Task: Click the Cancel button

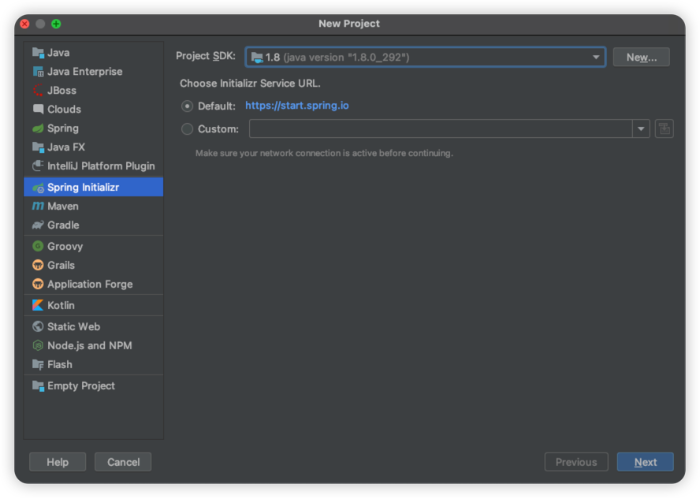Action: tap(123, 462)
